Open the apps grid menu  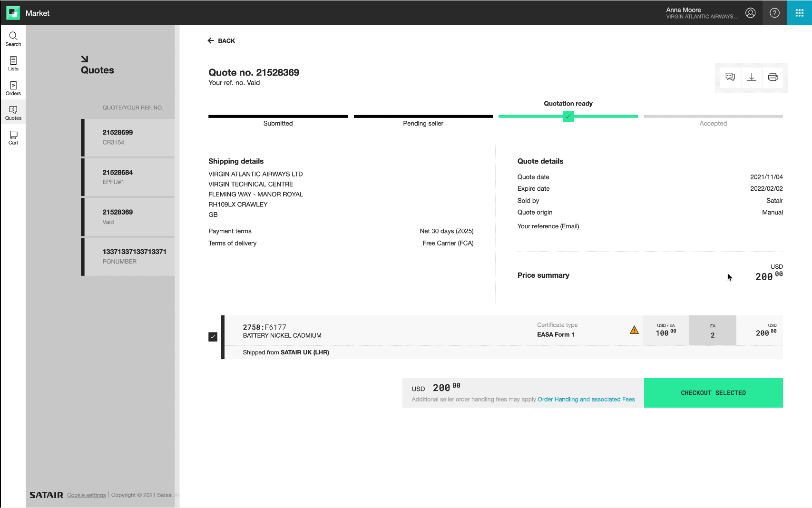click(x=799, y=13)
